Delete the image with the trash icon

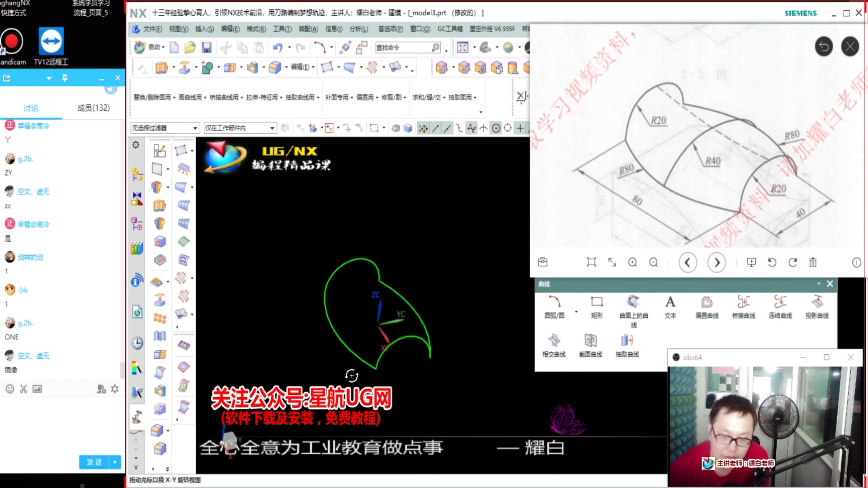[812, 263]
